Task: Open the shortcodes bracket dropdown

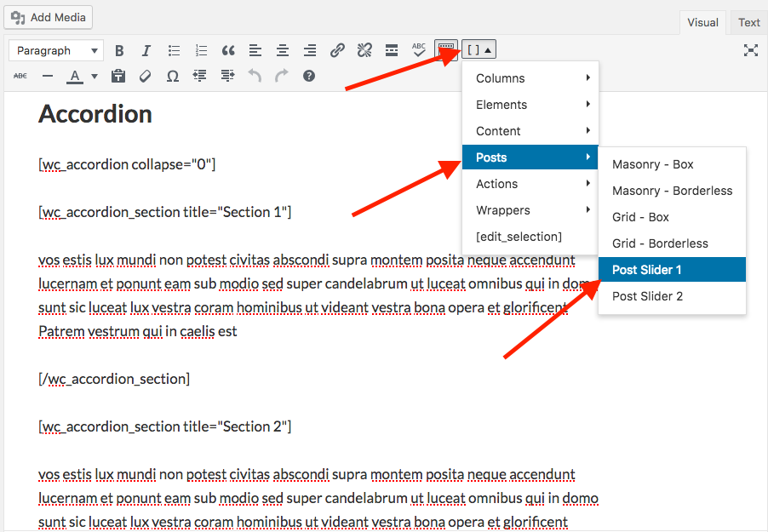Action: pos(479,50)
